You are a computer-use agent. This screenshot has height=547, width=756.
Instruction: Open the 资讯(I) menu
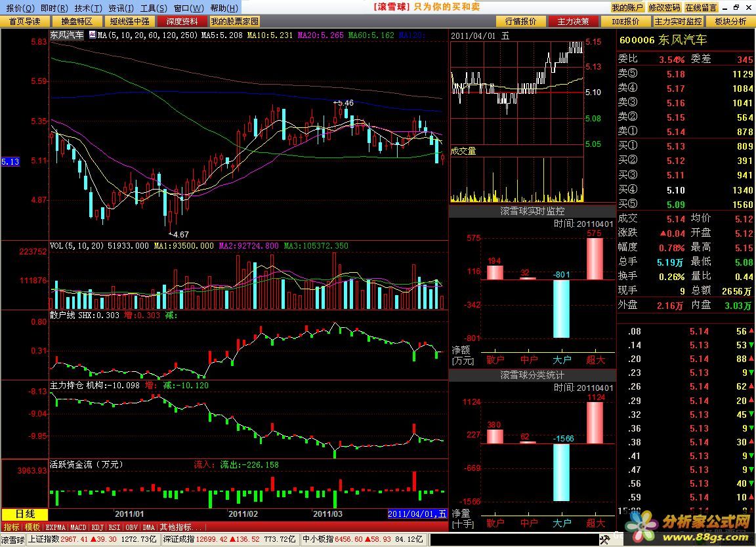121,8
